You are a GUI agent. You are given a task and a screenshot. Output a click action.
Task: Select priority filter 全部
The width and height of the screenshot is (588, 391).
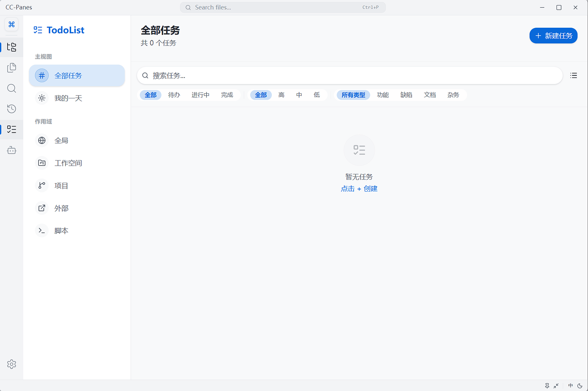[261, 95]
